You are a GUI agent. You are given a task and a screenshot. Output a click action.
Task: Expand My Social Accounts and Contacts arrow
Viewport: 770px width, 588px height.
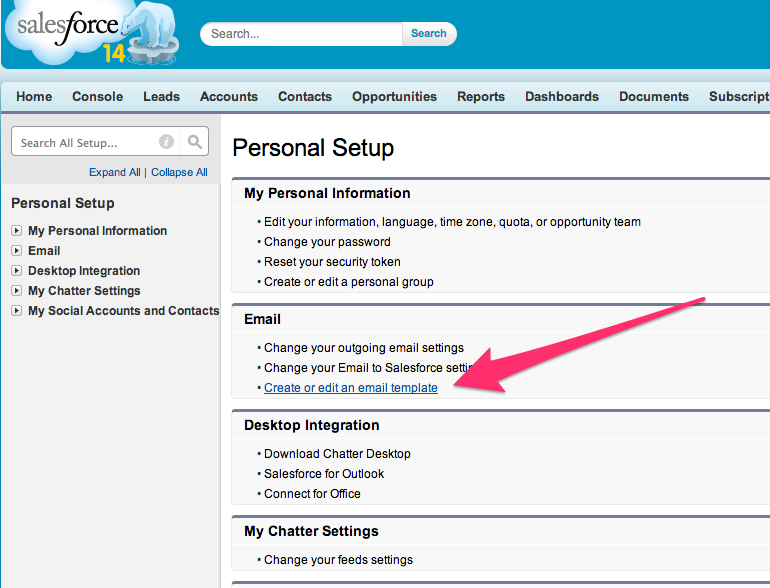16,311
